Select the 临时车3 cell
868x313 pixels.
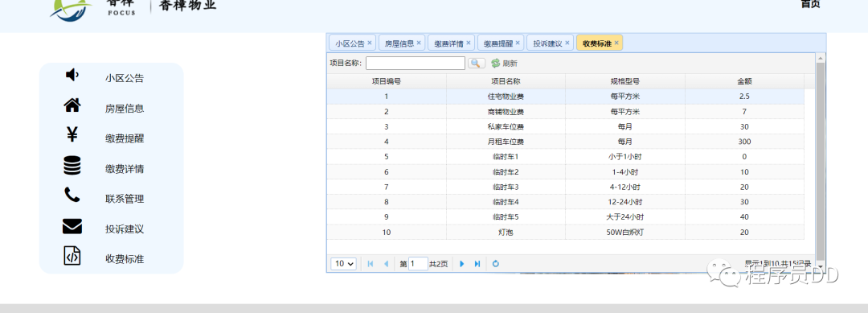(x=506, y=187)
